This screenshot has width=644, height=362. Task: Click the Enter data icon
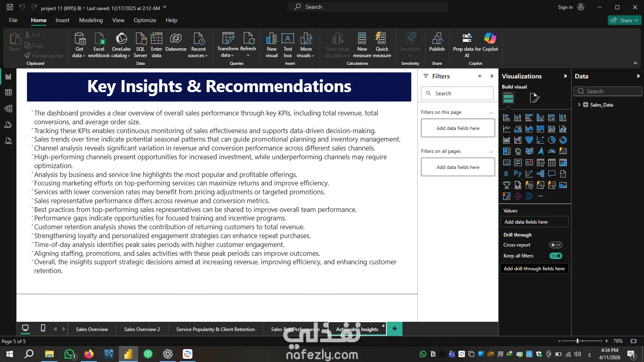[x=157, y=45]
